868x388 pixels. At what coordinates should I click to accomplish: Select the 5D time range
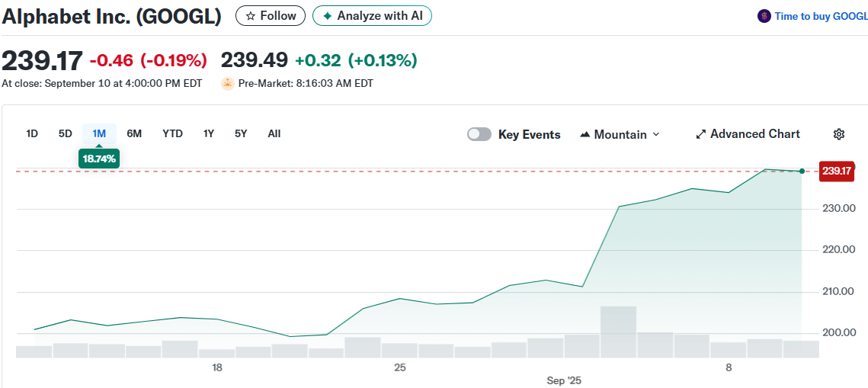[66, 133]
